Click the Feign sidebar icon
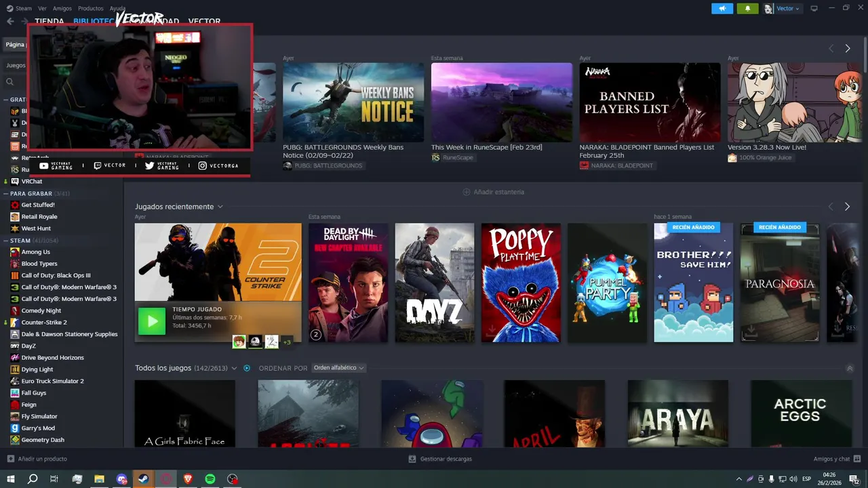Image resolution: width=868 pixels, height=488 pixels. click(15, 405)
